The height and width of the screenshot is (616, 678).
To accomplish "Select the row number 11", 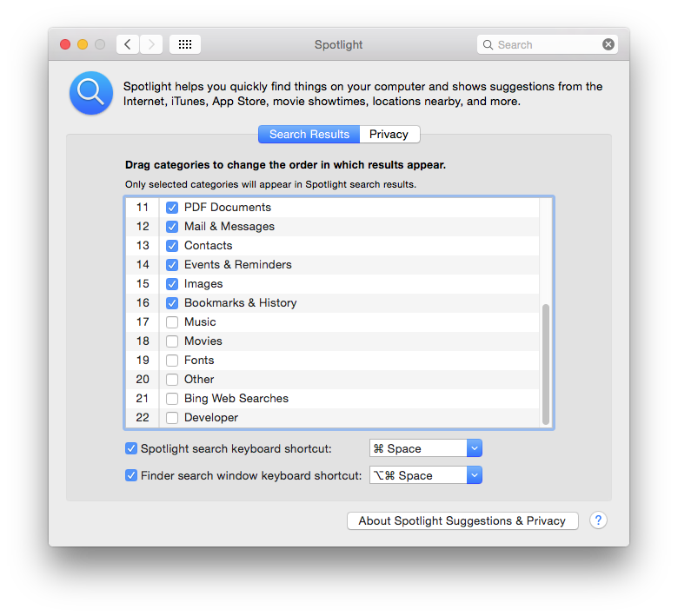I will pos(143,208).
